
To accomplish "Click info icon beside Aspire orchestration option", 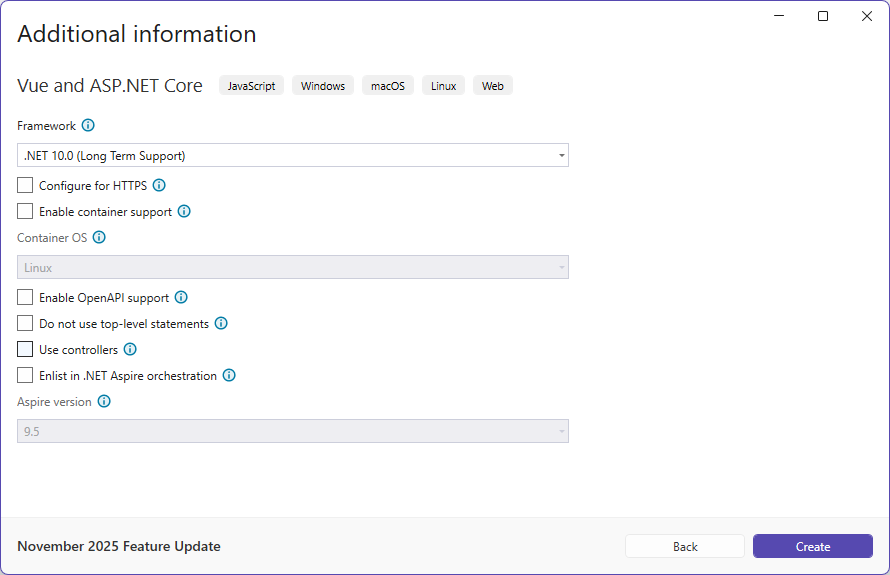I will pos(229,376).
